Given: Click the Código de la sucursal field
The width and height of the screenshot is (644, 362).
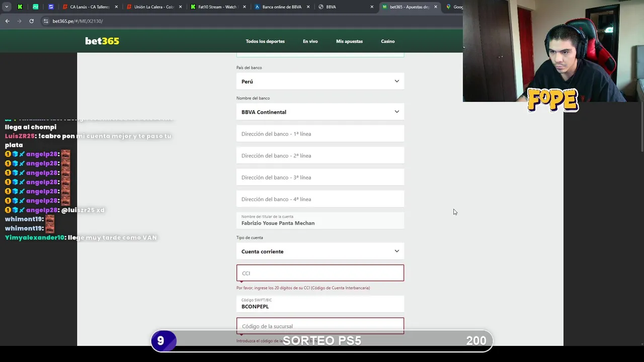Looking at the screenshot, I should (x=320, y=326).
